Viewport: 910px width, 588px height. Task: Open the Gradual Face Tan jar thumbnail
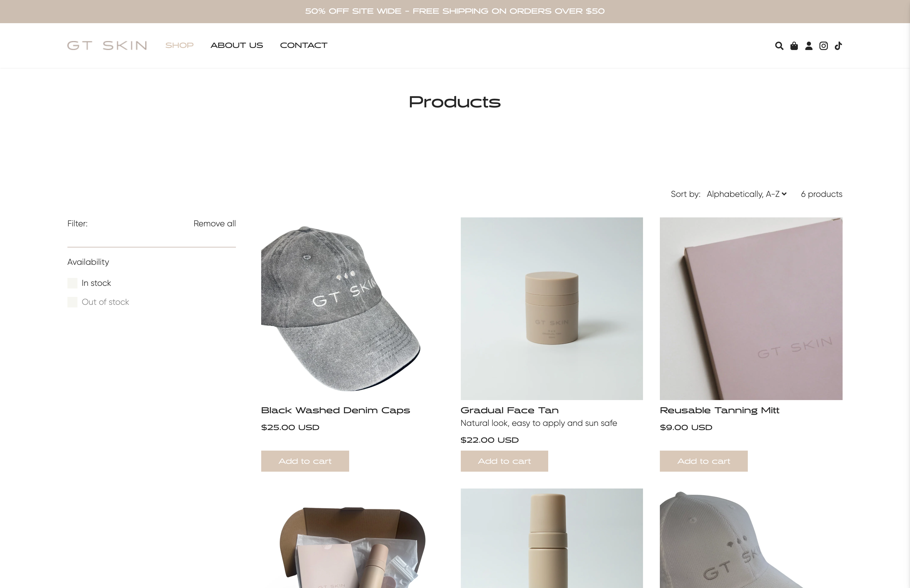point(551,308)
